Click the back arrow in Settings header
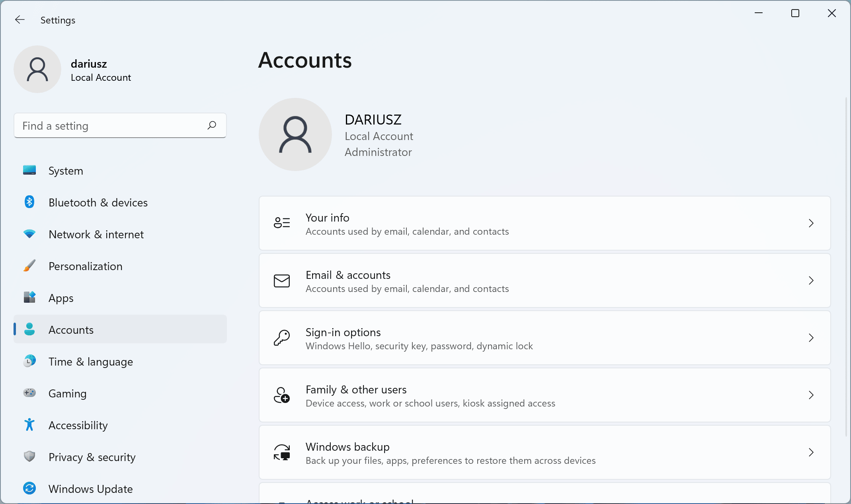This screenshot has width=851, height=504. tap(20, 20)
